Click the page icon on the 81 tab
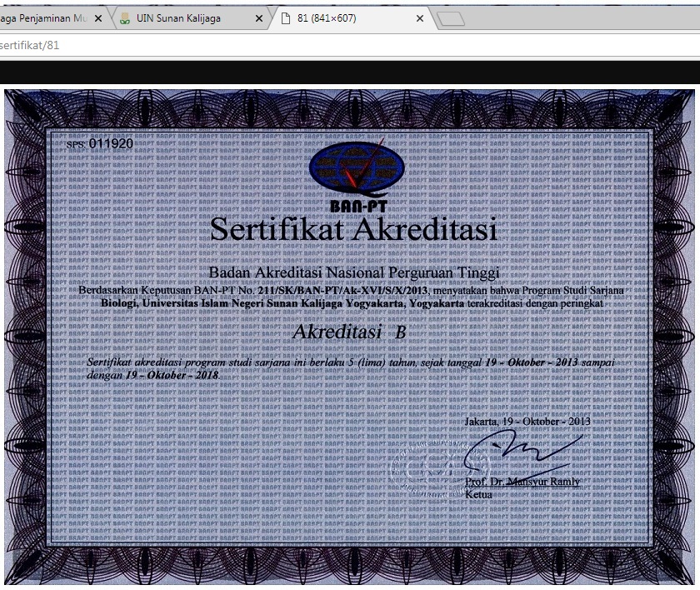 286,18
